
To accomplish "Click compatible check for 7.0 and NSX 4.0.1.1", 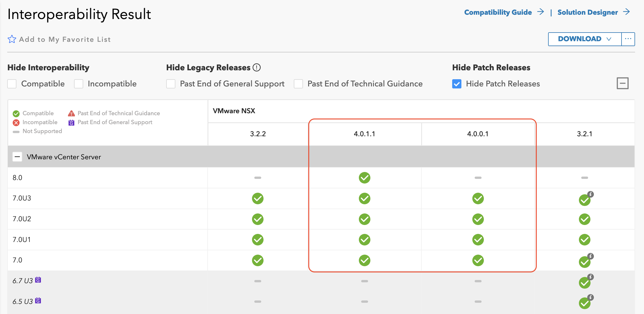I will (365, 260).
